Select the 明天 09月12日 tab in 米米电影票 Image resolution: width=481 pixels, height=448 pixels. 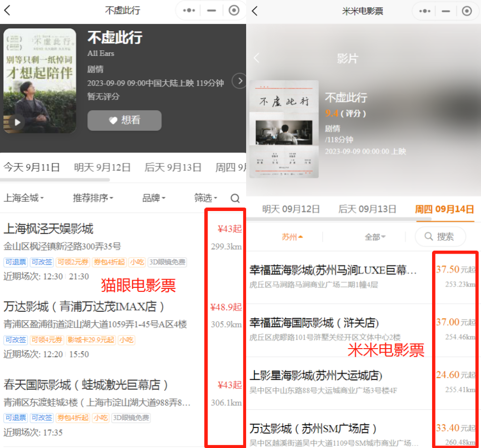291,209
